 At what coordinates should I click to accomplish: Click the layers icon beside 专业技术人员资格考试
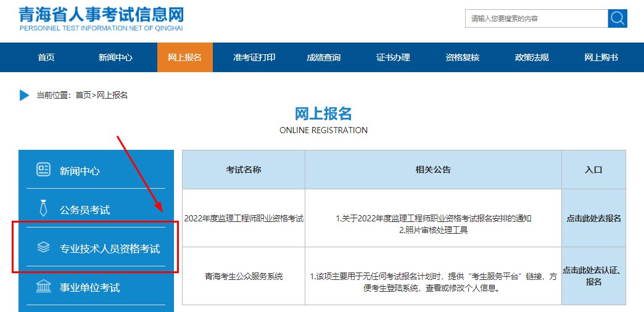(x=44, y=247)
